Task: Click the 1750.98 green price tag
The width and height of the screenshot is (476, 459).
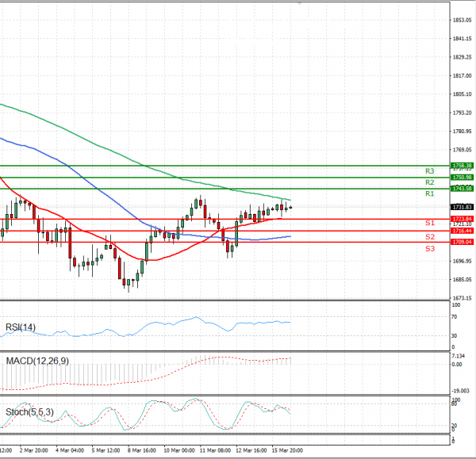Action: [x=462, y=177]
